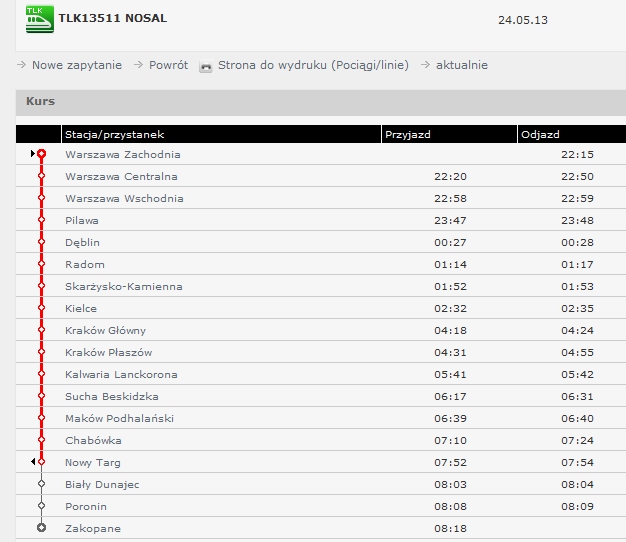Screen dimensions: 626x542
Task: Open Strona do wydruku (Pociągi/linie)
Action: point(313,65)
